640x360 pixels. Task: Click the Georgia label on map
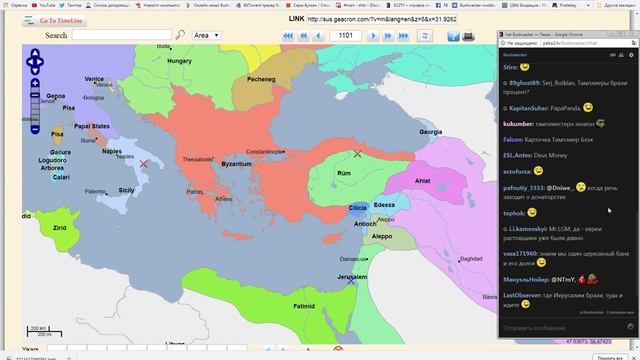431,132
